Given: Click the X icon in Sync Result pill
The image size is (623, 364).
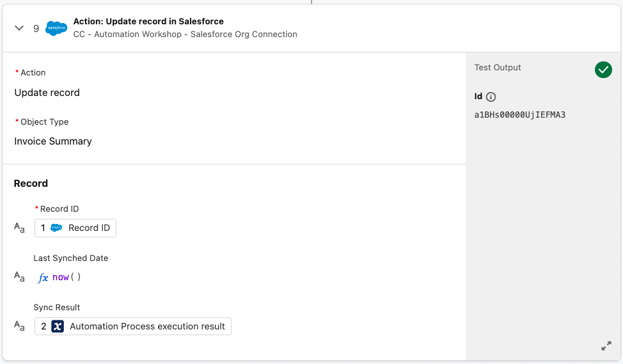Looking at the screenshot, I should pos(58,326).
